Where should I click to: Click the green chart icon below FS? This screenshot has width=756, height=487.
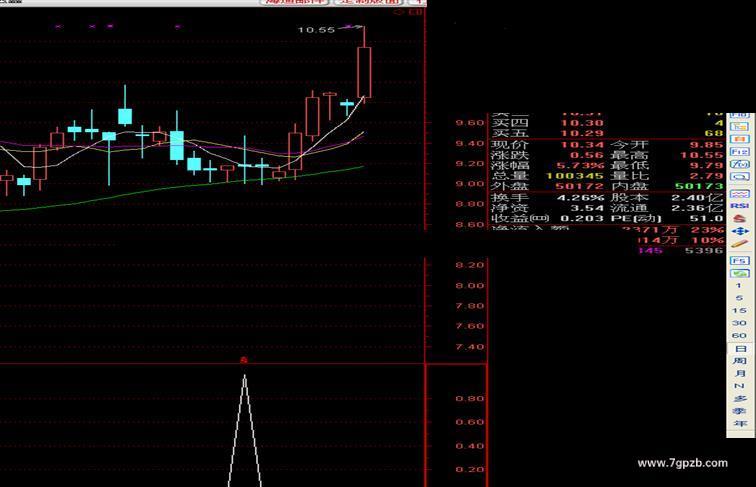coord(740,273)
